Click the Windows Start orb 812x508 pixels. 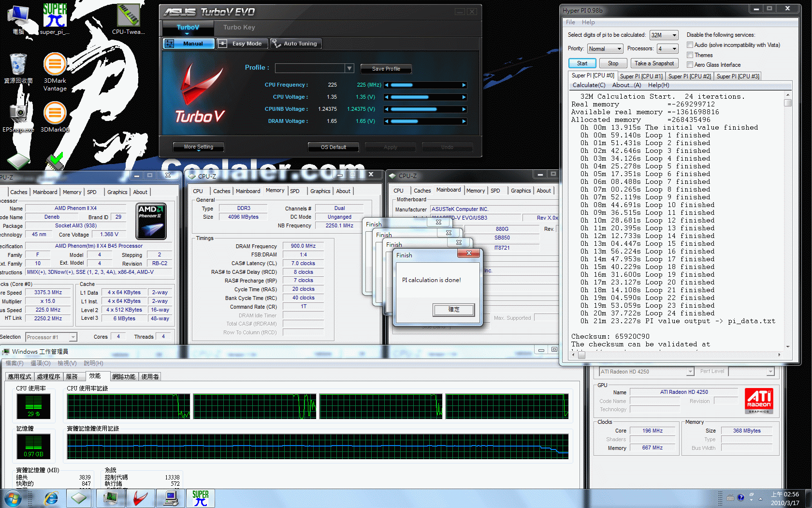[x=13, y=498]
